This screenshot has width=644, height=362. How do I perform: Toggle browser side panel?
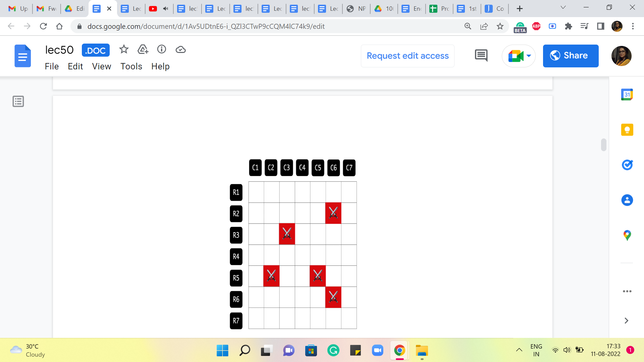click(600, 26)
